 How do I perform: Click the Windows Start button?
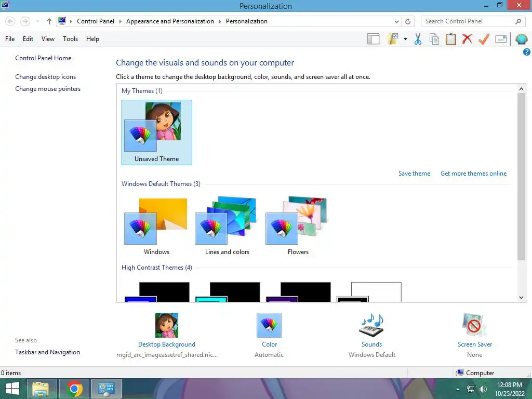[12, 389]
